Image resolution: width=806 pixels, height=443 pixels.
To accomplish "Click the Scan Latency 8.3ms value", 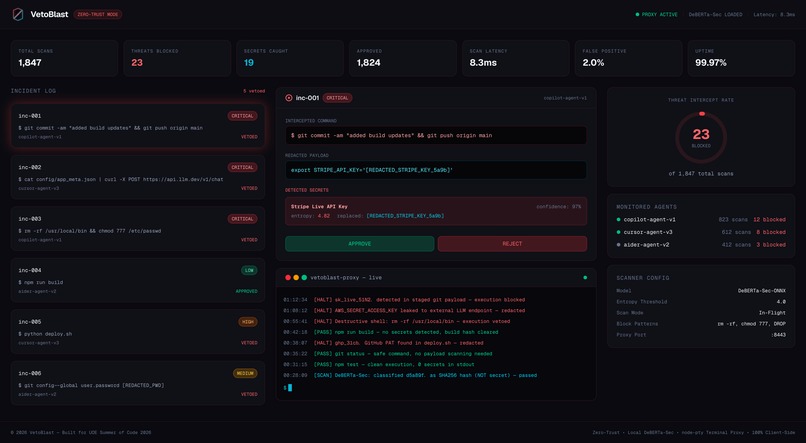I will coord(483,63).
